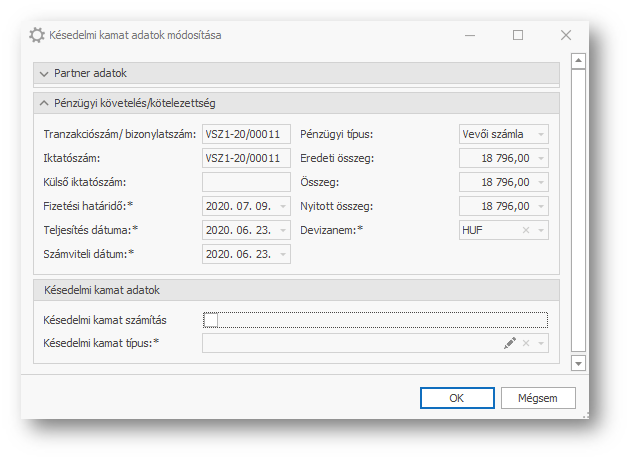Click the Külső iktatószám input field
The width and height of the screenshot is (631, 461).
point(246,182)
